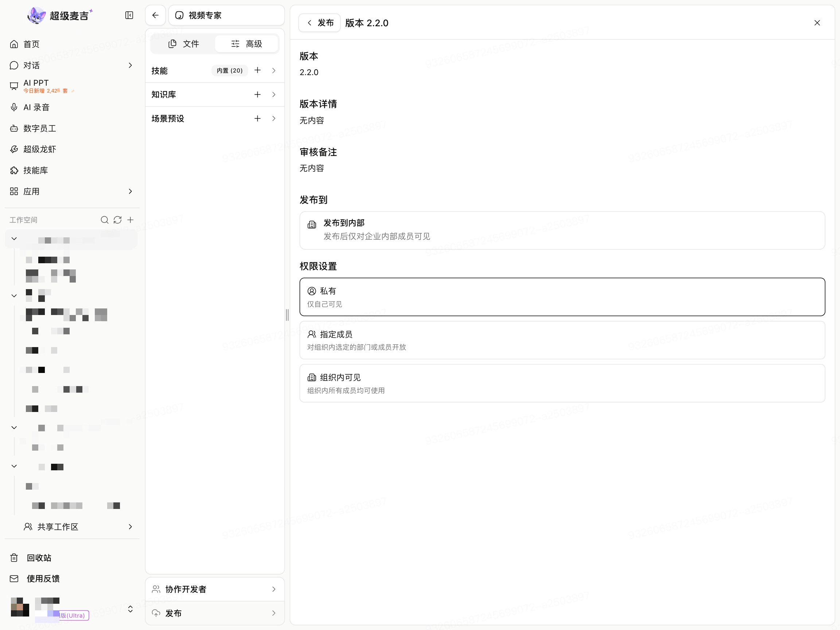Collapse the second workspace tree group
This screenshot has width=840, height=630.
pyautogui.click(x=14, y=295)
